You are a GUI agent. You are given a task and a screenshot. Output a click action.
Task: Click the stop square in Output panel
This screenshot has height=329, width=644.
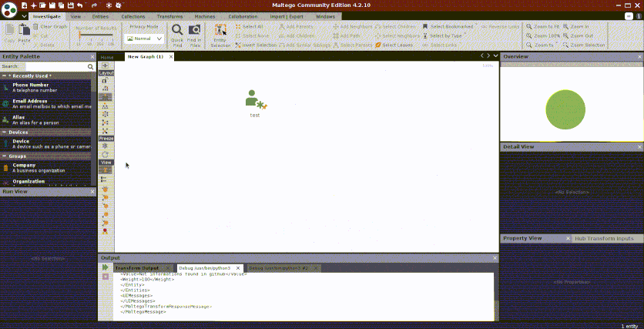click(x=105, y=277)
